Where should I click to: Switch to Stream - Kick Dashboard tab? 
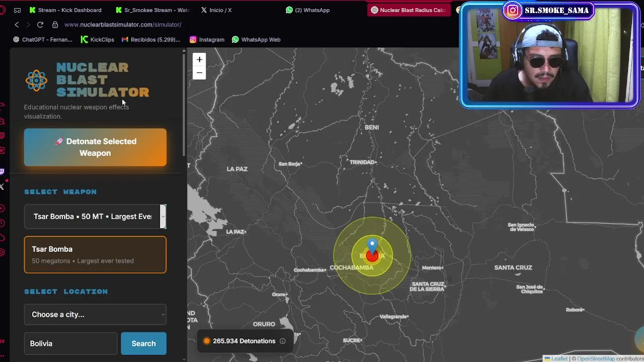coord(65,10)
